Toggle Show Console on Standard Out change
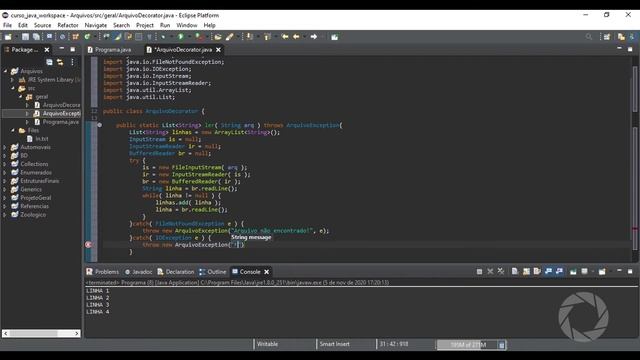The height and width of the screenshot is (360, 640). point(548,271)
